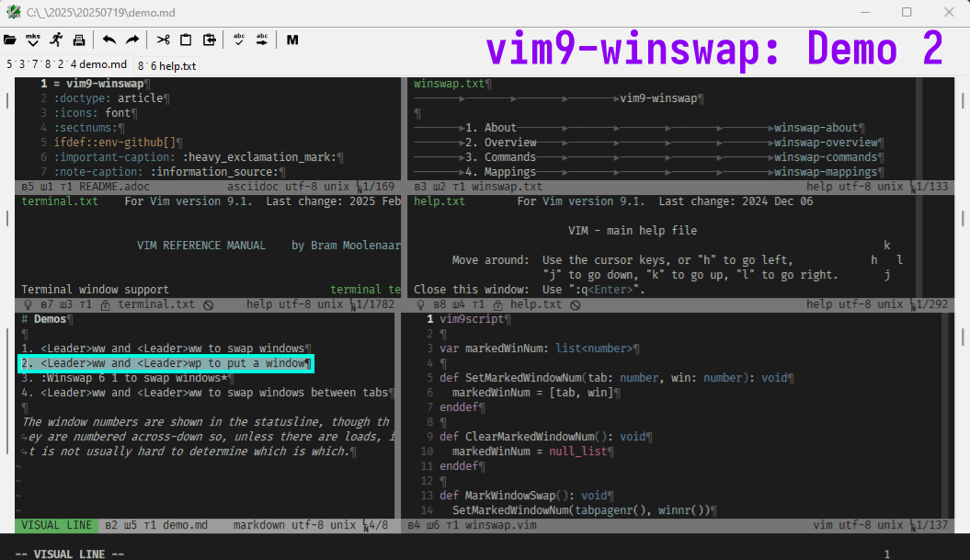Follow the winswap-commands help tag
970x560 pixels.
click(x=826, y=157)
